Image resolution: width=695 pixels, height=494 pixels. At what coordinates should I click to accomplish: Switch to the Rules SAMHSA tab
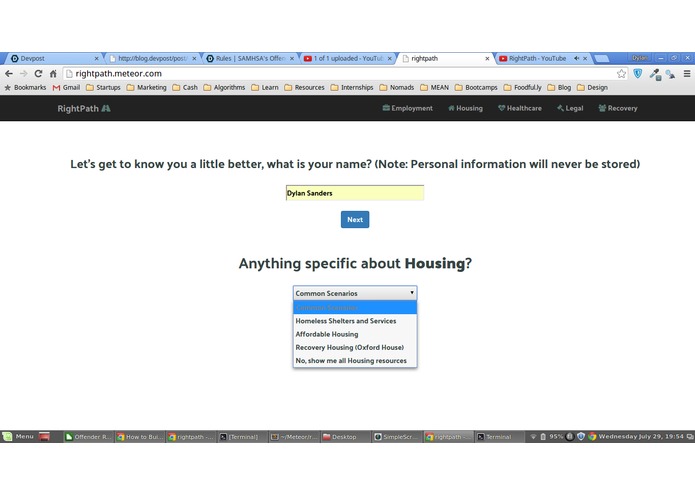248,58
